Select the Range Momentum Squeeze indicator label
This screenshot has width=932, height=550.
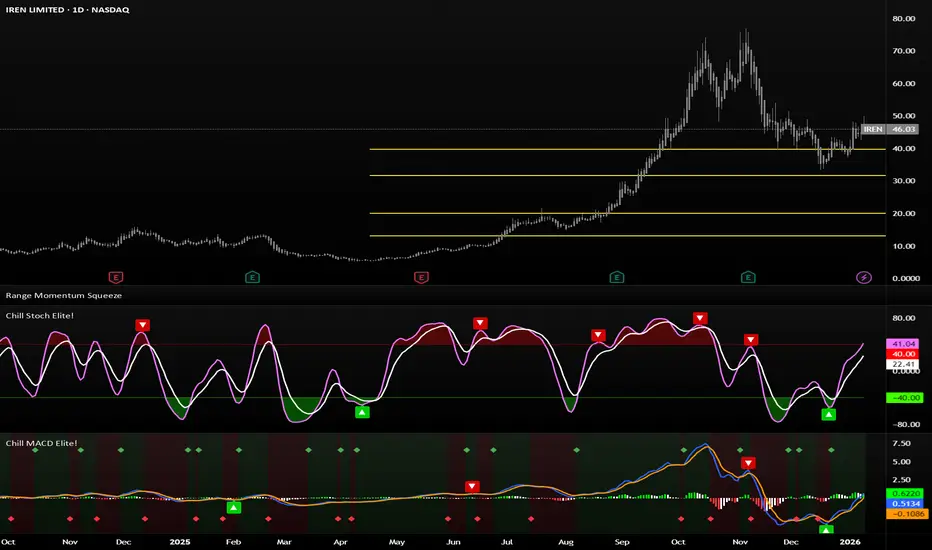64,296
